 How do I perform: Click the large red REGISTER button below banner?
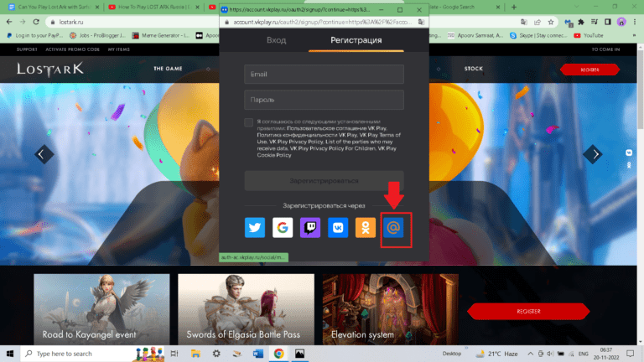(528, 312)
